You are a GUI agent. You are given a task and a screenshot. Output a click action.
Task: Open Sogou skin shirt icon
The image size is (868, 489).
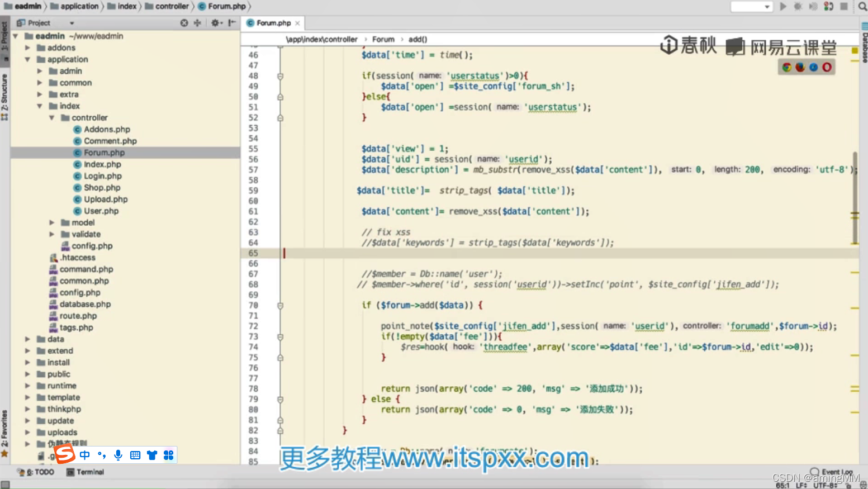pyautogui.click(x=151, y=455)
